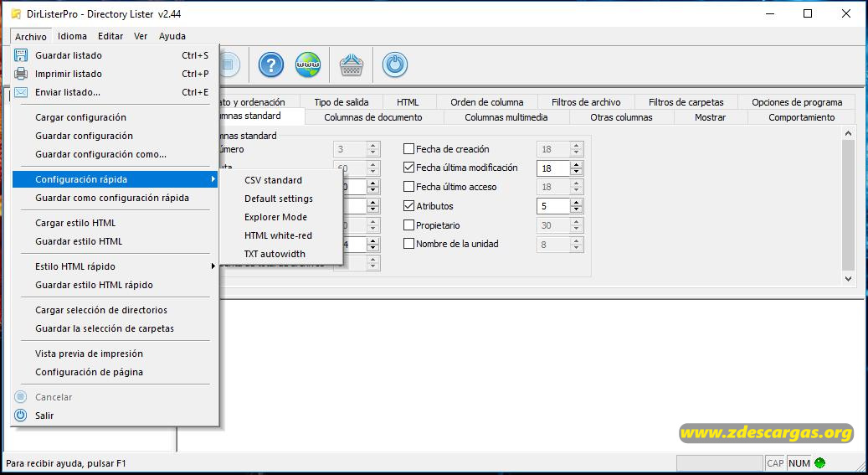
Task: Enable the Fecha de creación checkbox
Action: pos(408,148)
